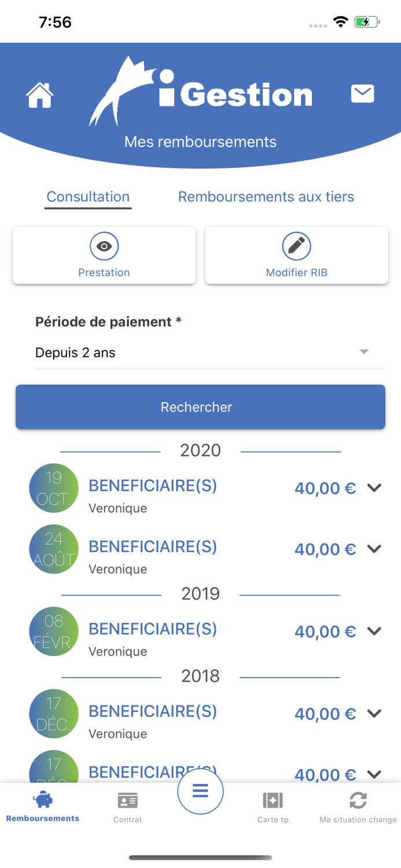Open the Période de paiement dropdown
Image resolution: width=401 pixels, height=868 pixels.
pyautogui.click(x=364, y=351)
